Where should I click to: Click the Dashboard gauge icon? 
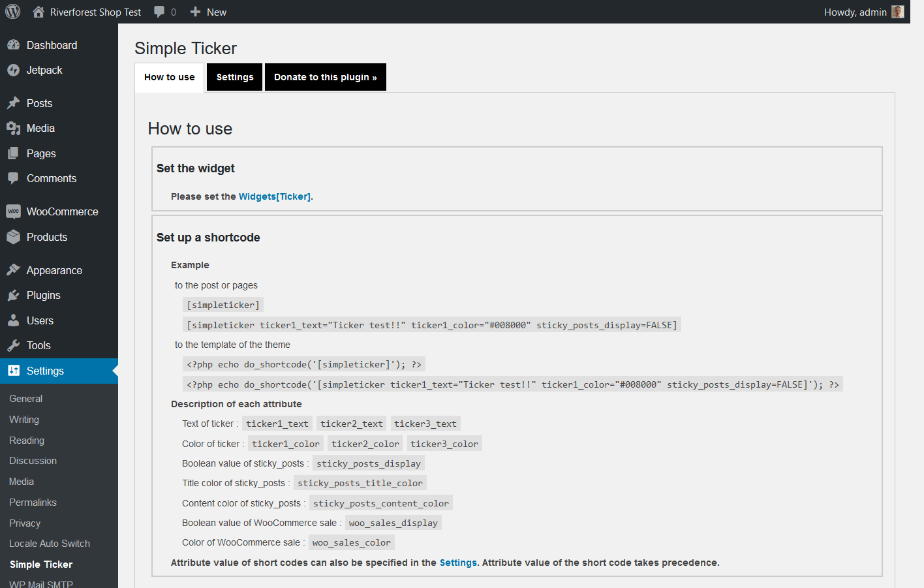pos(13,45)
